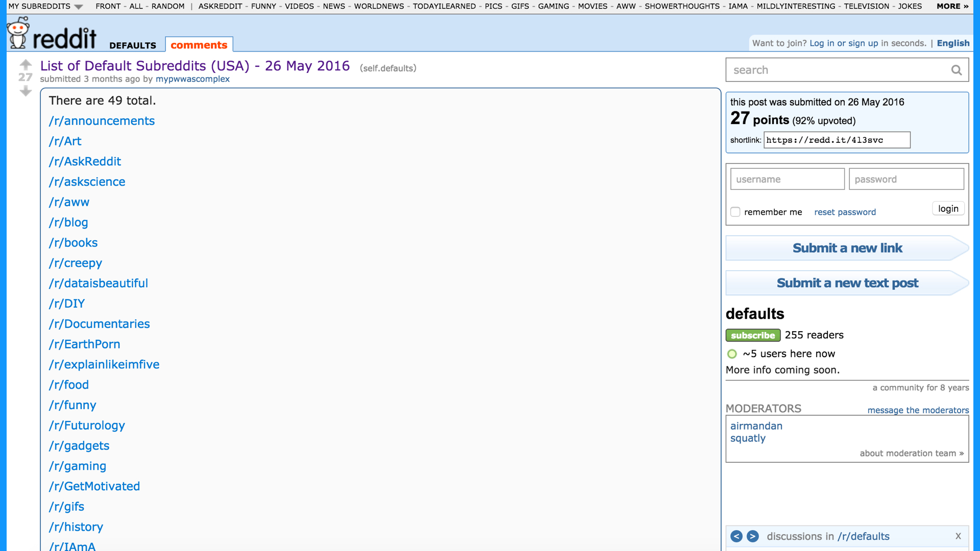
Task: Upvote the Default Subreddits post
Action: [26, 65]
